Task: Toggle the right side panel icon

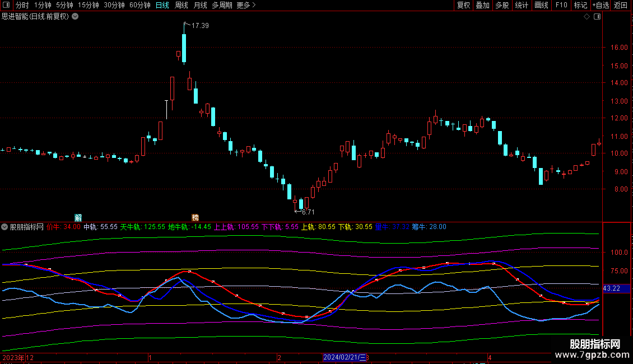Action: coord(597,17)
